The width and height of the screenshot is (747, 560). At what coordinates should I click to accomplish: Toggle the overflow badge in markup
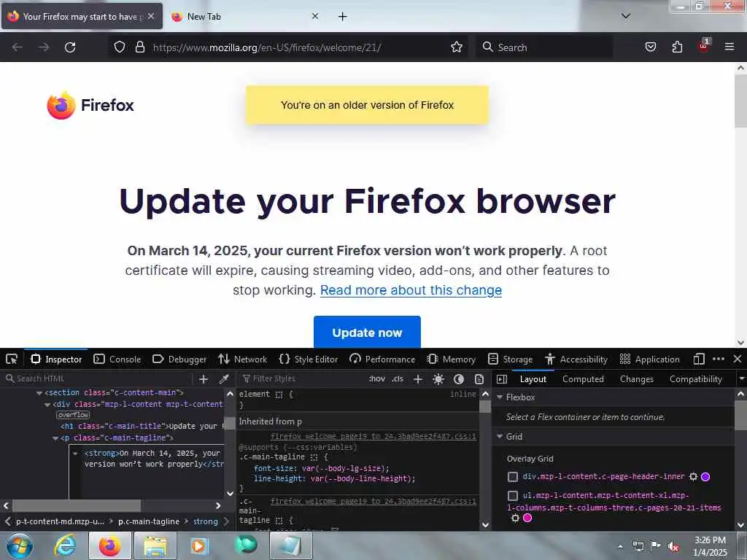73,415
